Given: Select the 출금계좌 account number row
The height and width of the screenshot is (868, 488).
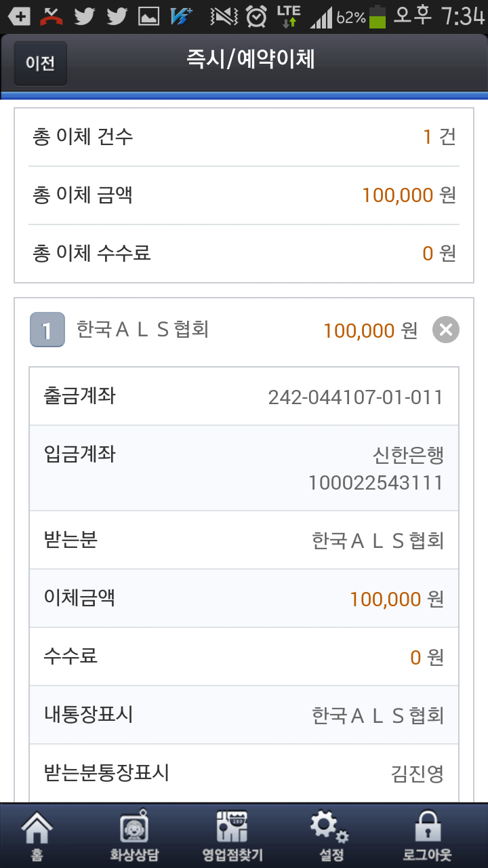Looking at the screenshot, I should pos(244,397).
